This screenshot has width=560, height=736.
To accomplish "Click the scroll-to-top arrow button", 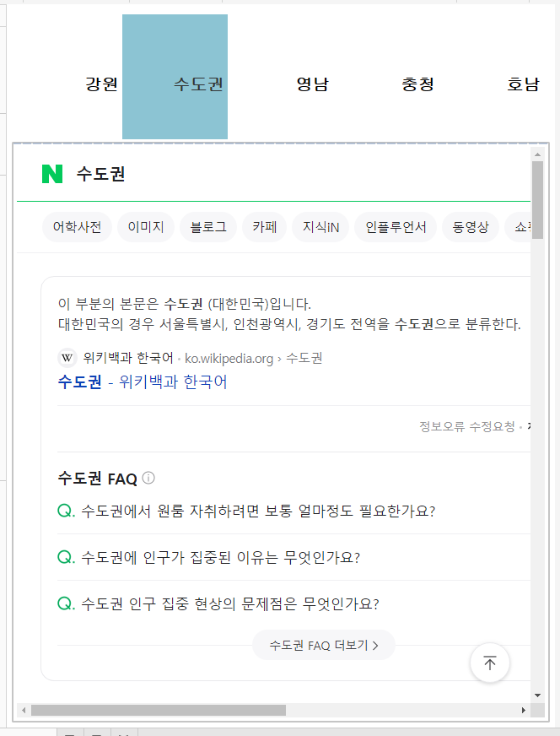I will pos(489,663).
